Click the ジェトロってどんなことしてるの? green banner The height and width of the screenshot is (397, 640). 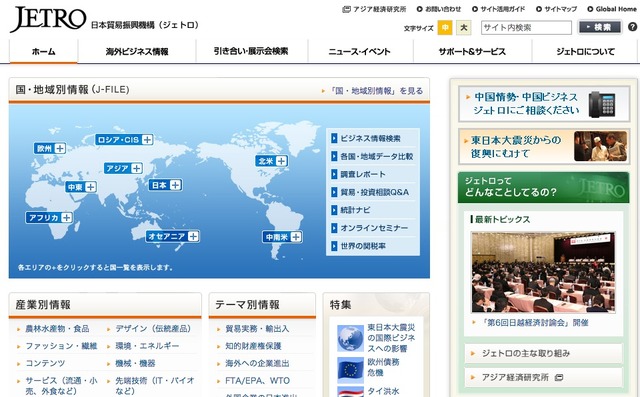[543, 187]
